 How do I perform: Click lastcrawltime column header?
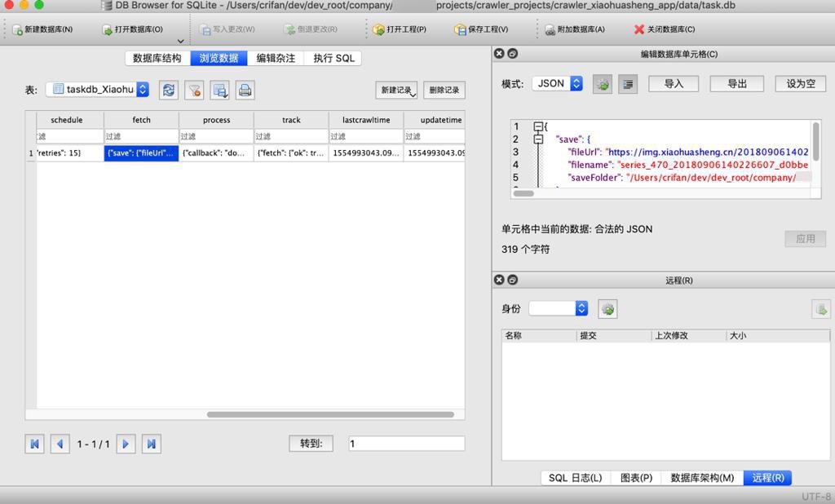click(x=366, y=120)
